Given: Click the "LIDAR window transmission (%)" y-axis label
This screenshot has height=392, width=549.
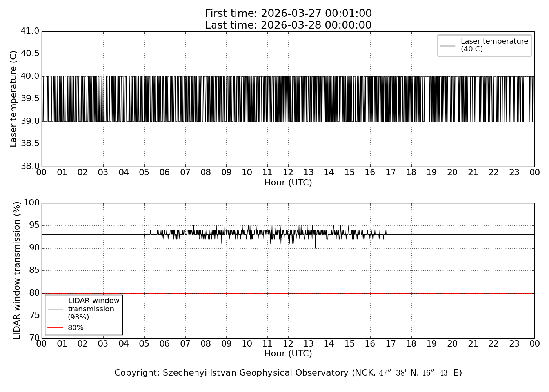Looking at the screenshot, I should [17, 270].
